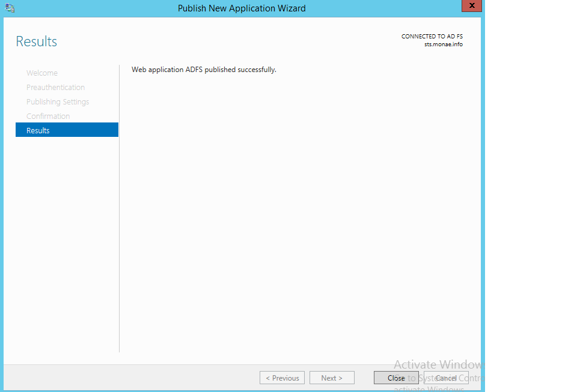This screenshot has height=392, width=577.
Task: Click the Previous button
Action: [x=282, y=378]
